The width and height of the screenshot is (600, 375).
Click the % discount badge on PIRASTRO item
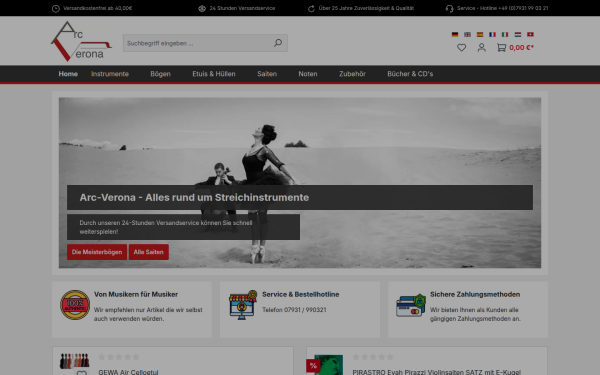(313, 366)
